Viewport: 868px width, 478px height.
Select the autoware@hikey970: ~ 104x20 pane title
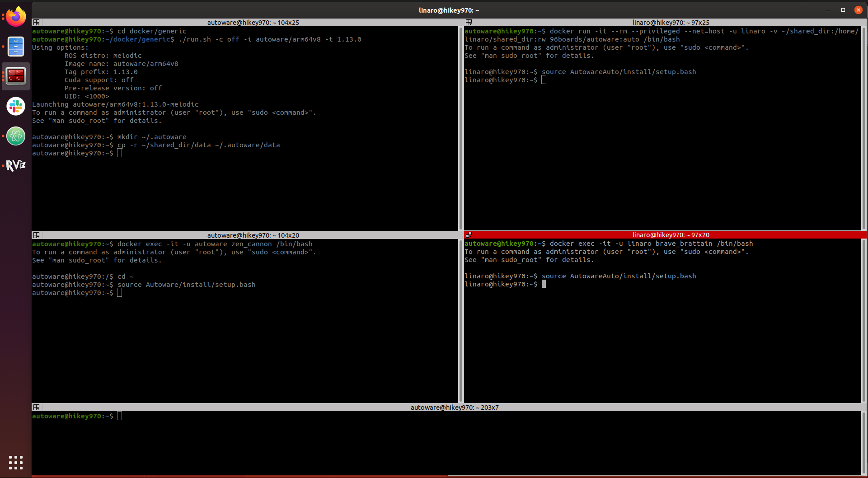253,235
